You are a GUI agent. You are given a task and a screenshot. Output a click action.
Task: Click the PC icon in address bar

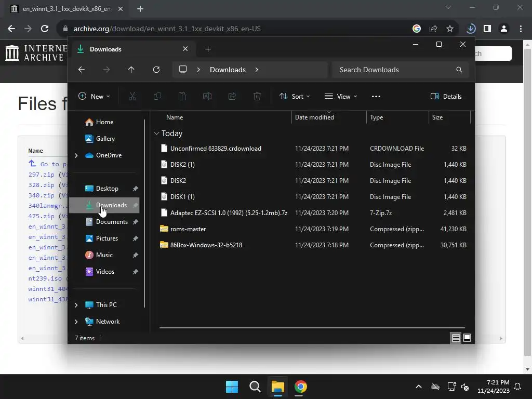[x=183, y=70]
